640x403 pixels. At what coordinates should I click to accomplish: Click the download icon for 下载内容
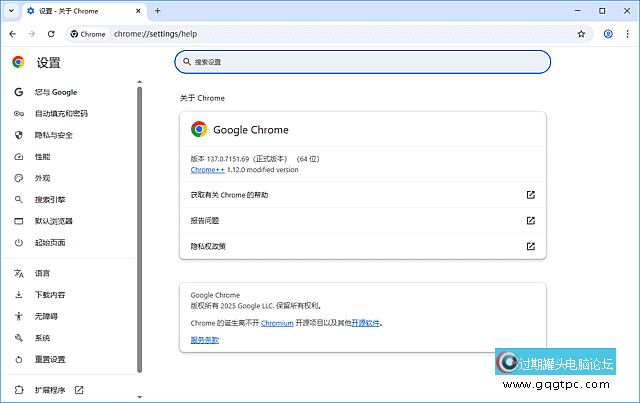point(19,295)
